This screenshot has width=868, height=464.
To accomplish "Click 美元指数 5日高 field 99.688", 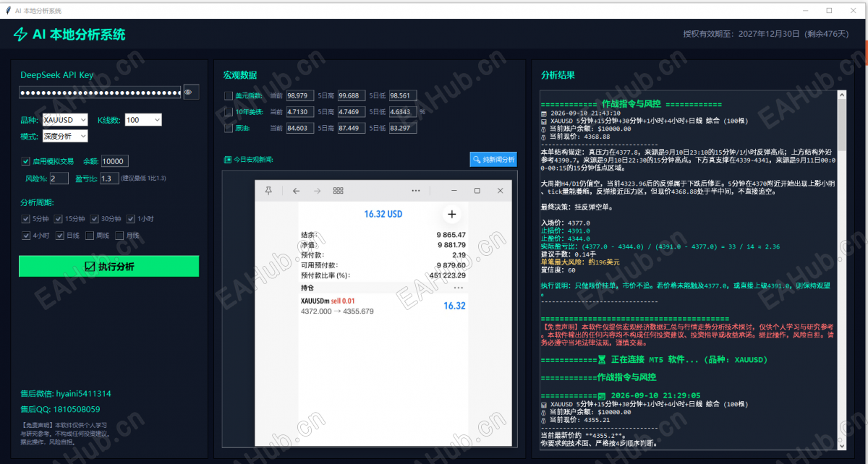I will point(352,95).
